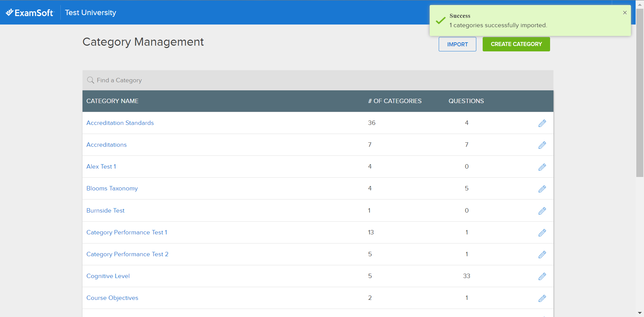Viewport: 644px width, 317px height.
Task: Dismiss the Success notification
Action: (625, 13)
